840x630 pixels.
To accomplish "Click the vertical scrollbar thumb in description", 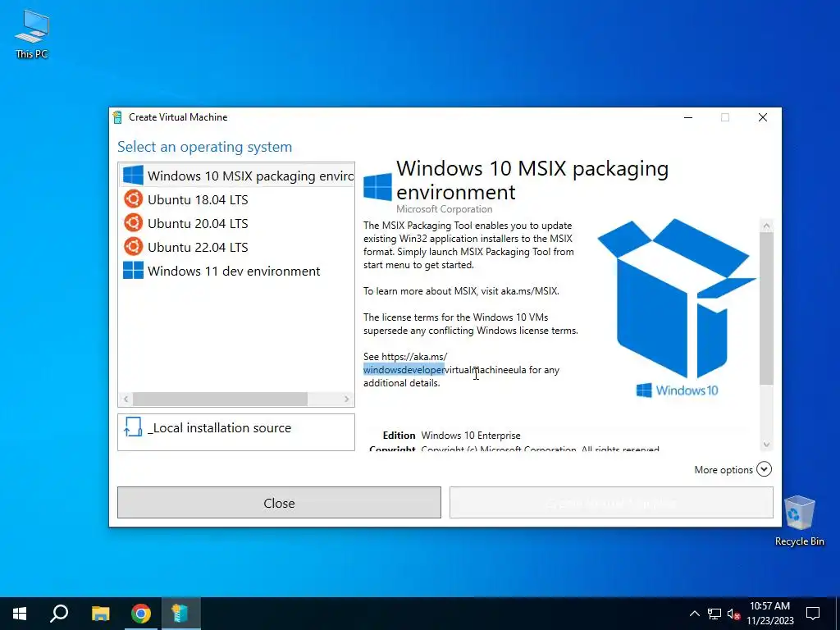I will (x=767, y=308).
